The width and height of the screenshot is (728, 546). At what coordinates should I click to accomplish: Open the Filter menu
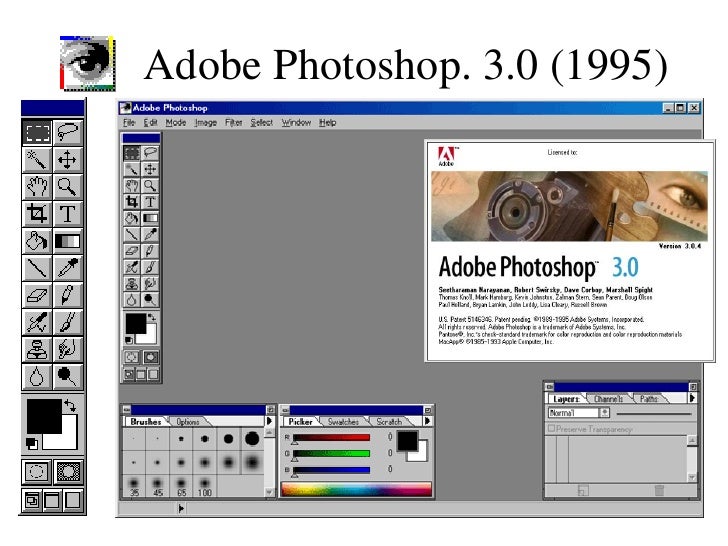[x=234, y=123]
